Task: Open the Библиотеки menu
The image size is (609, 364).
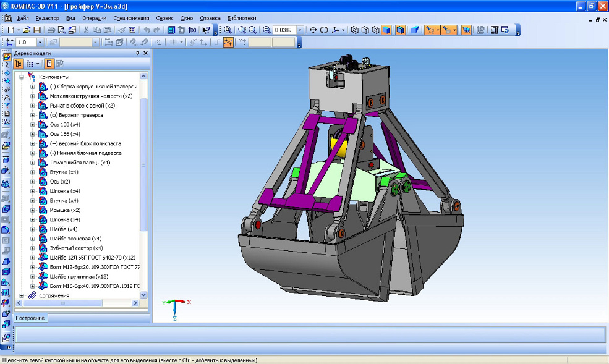Action: tap(242, 18)
